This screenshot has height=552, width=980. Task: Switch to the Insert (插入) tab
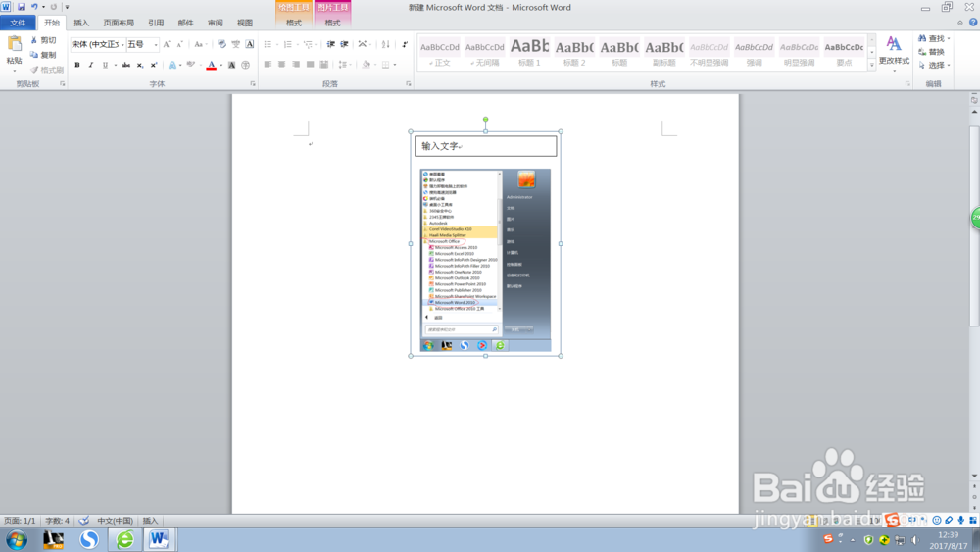pos(81,23)
